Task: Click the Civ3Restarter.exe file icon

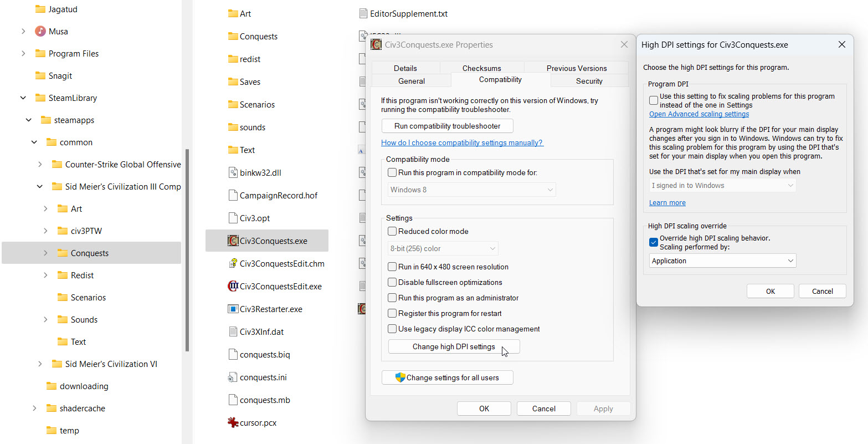Action: 233,309
